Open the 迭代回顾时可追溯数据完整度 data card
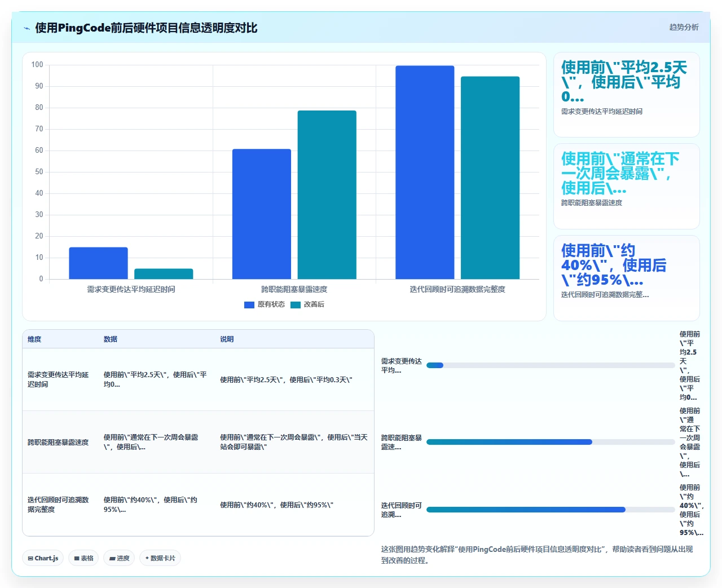This screenshot has height=588, width=722. click(x=627, y=278)
